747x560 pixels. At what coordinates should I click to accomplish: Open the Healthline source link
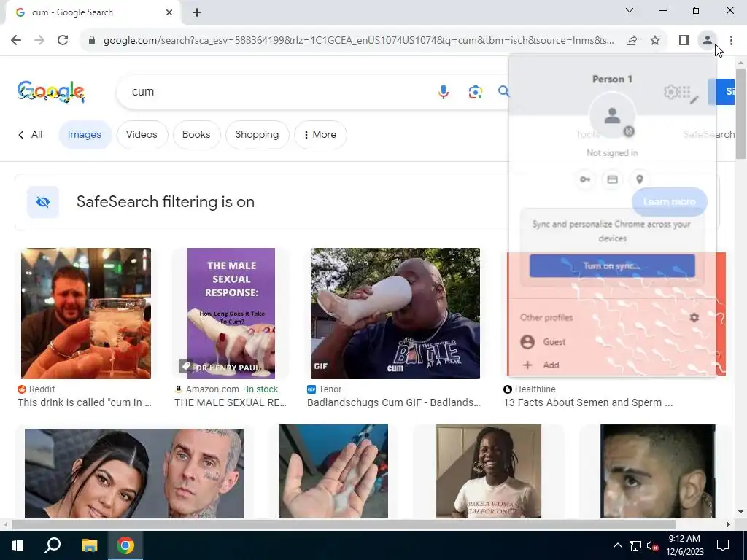tap(530, 389)
